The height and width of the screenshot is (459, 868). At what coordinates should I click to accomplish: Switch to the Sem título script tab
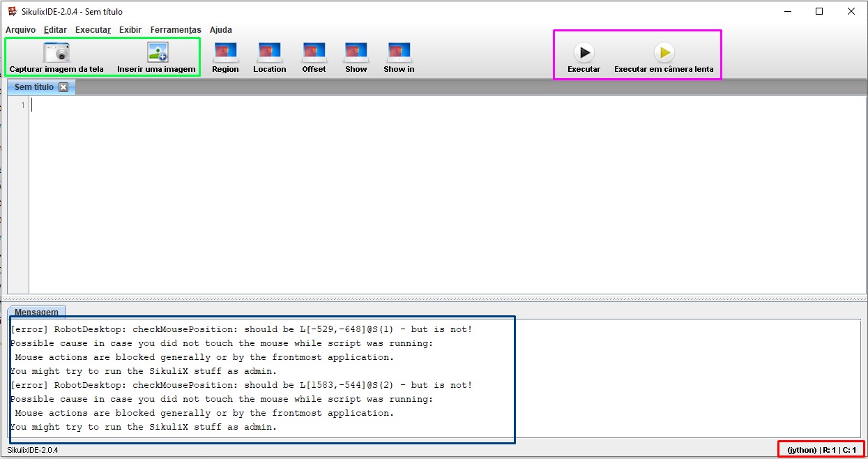pos(34,87)
